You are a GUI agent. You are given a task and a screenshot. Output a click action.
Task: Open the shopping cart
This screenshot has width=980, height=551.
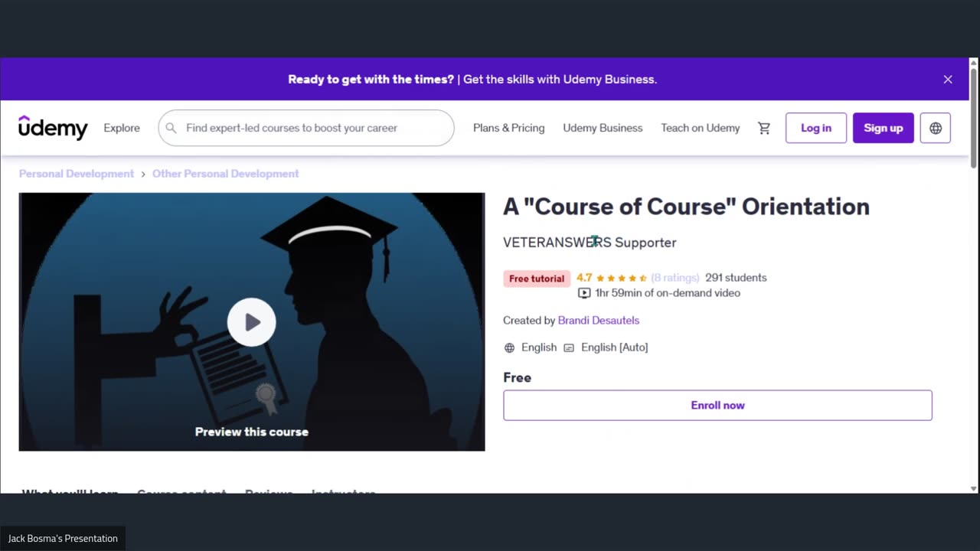(x=764, y=129)
